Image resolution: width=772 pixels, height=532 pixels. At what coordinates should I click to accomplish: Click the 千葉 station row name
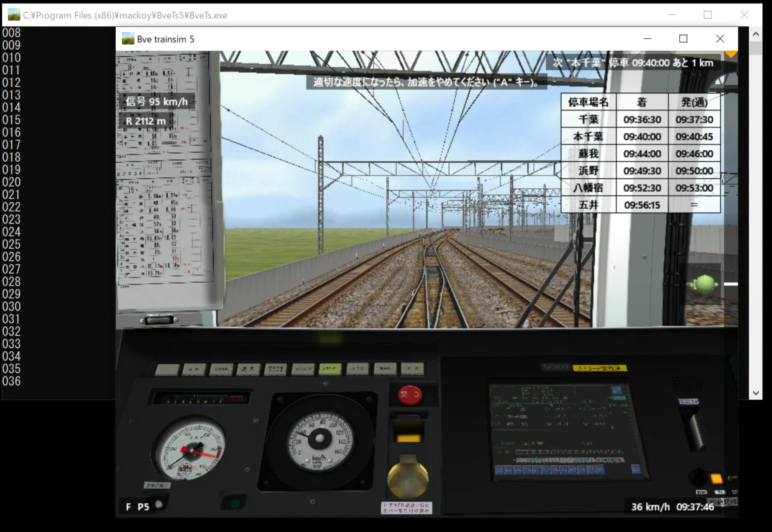click(589, 119)
